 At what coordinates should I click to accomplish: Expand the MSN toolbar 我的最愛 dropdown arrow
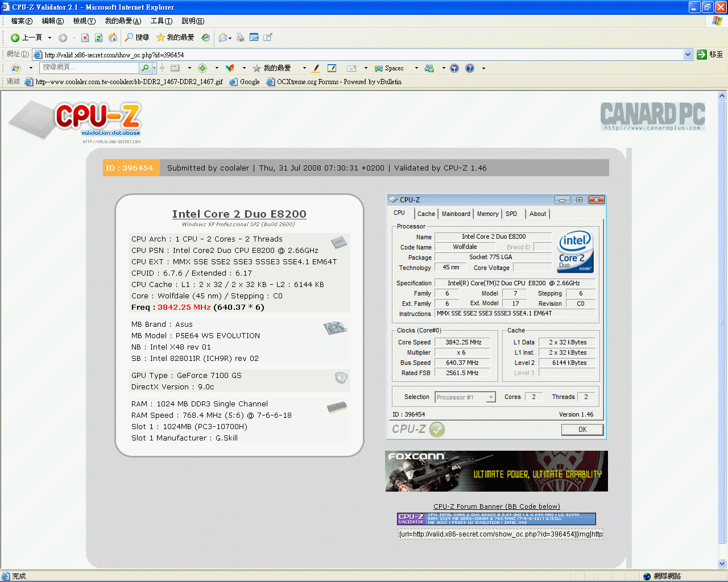(304, 68)
